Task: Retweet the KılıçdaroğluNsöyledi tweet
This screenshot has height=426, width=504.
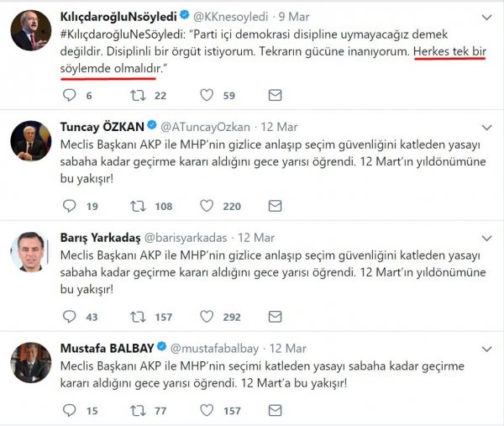Action: (x=138, y=95)
